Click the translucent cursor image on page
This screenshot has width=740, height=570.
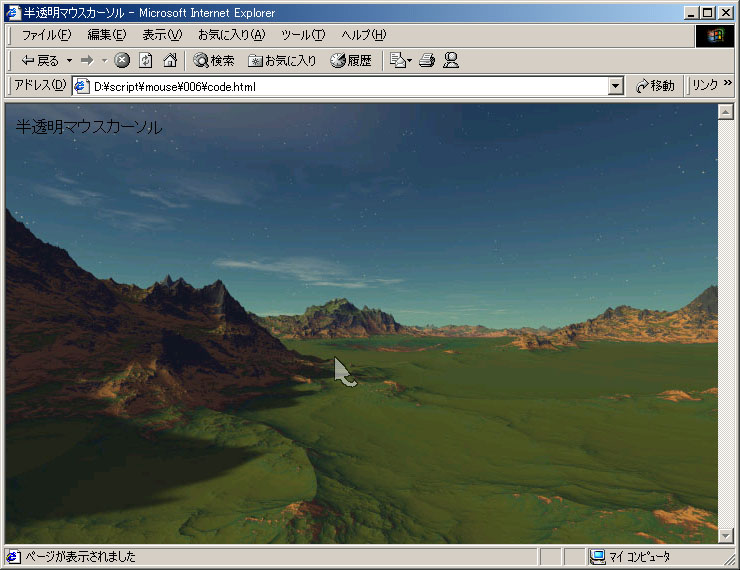click(345, 372)
